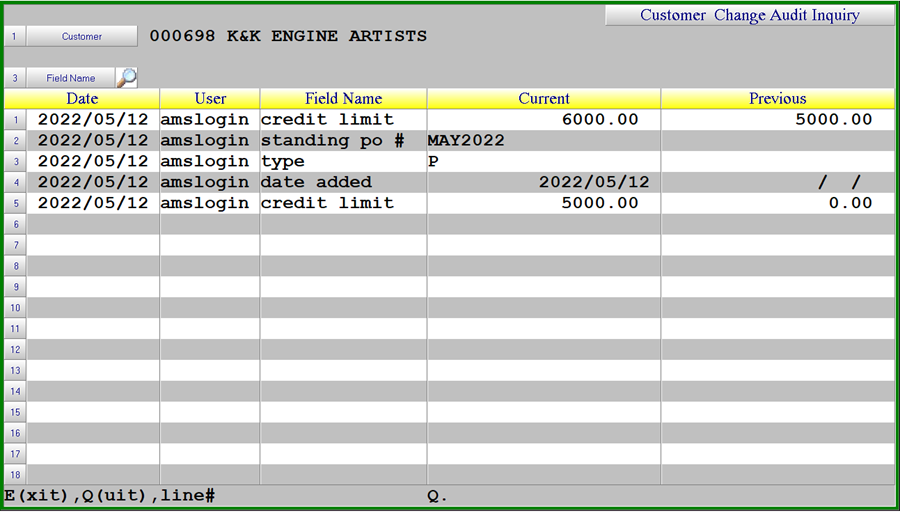Select empty row number 7
The image size is (900, 513).
pos(15,245)
